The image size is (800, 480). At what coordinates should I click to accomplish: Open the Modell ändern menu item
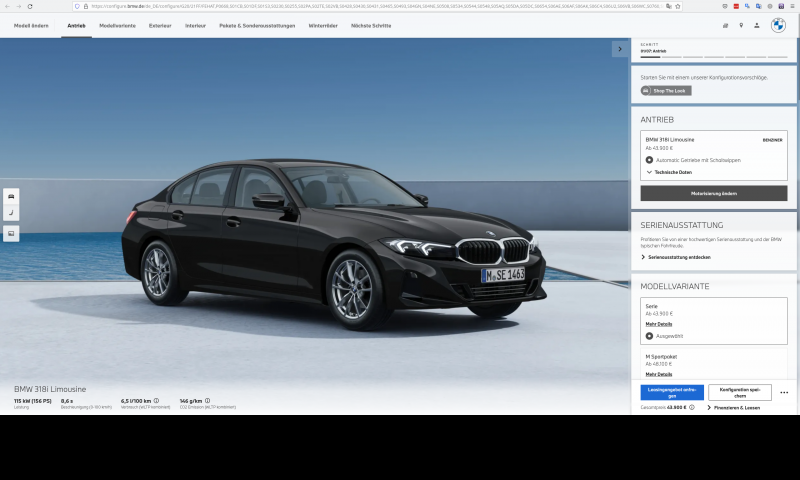[x=31, y=26]
